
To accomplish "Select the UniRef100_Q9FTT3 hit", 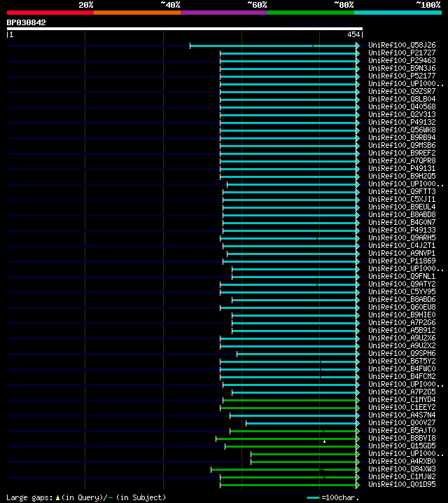I will (x=402, y=191).
